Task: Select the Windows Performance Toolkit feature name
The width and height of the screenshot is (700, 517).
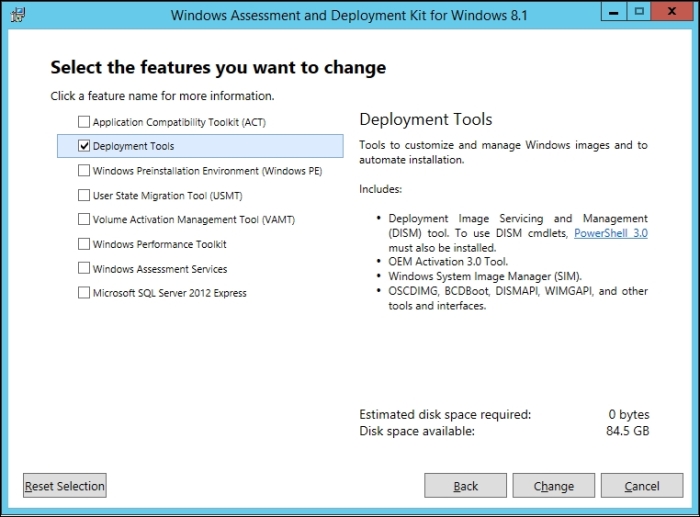Action: 160,244
